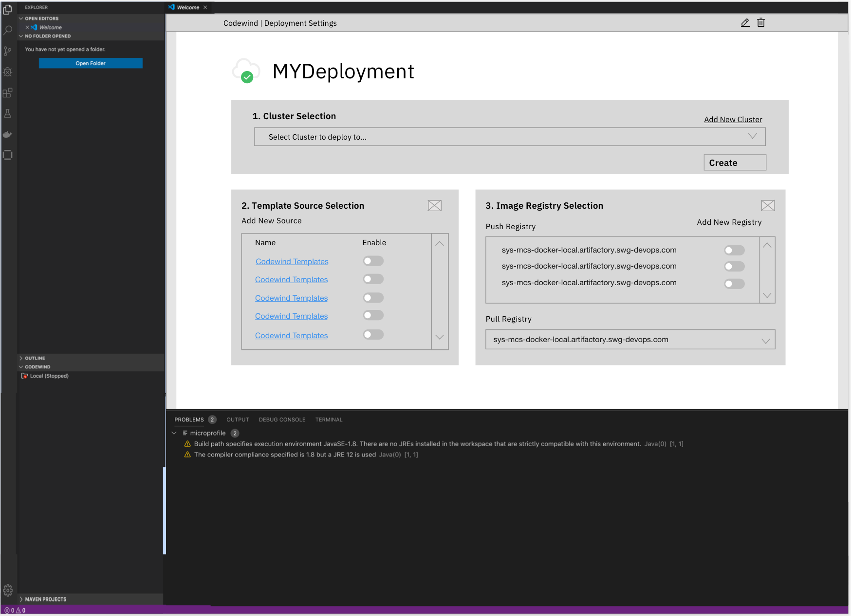Switch to the Output tab
The width and height of the screenshot is (851, 616).
tap(238, 419)
